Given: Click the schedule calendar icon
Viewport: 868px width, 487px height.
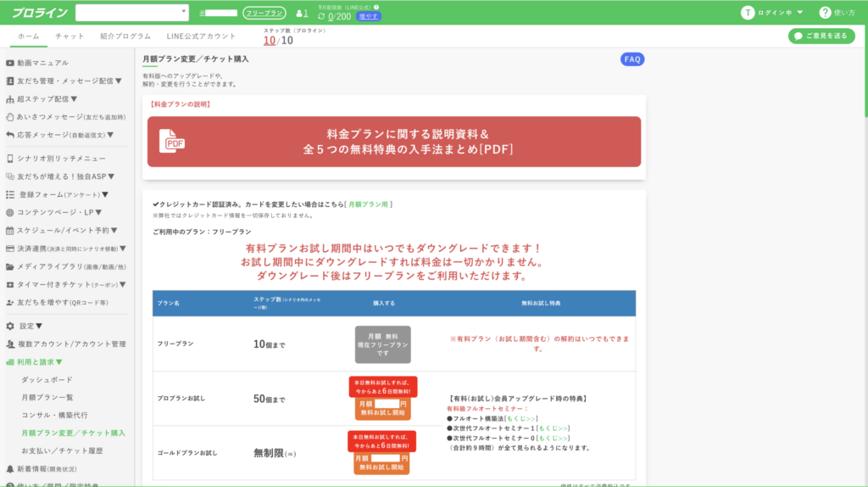Looking at the screenshot, I should [x=10, y=231].
